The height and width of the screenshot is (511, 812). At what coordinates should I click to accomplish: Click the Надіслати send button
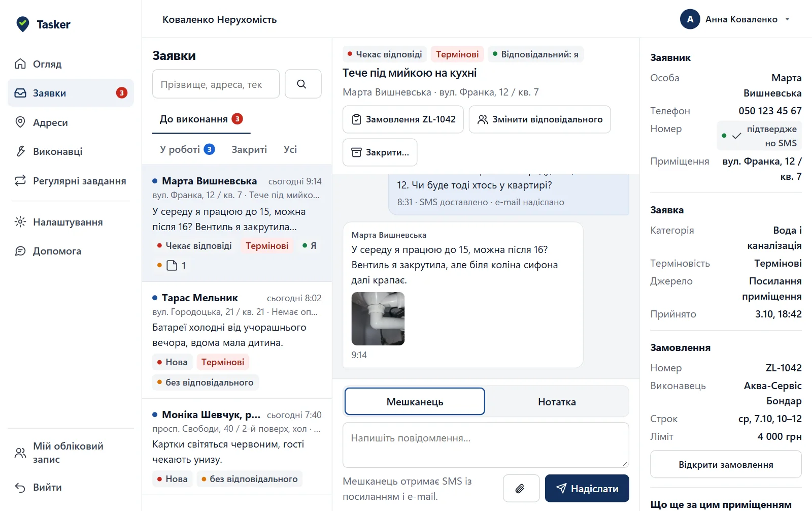click(587, 488)
